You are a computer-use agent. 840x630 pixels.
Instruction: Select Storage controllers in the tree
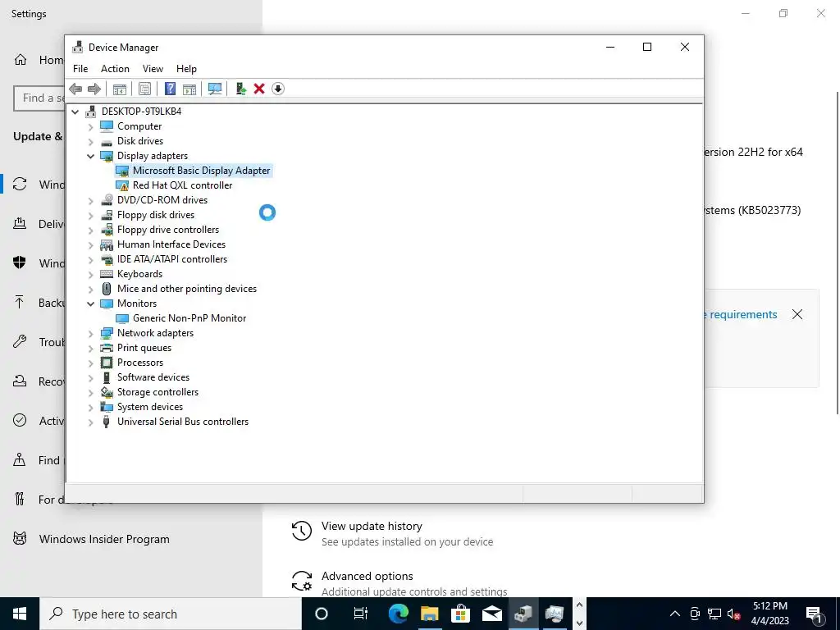[157, 392]
